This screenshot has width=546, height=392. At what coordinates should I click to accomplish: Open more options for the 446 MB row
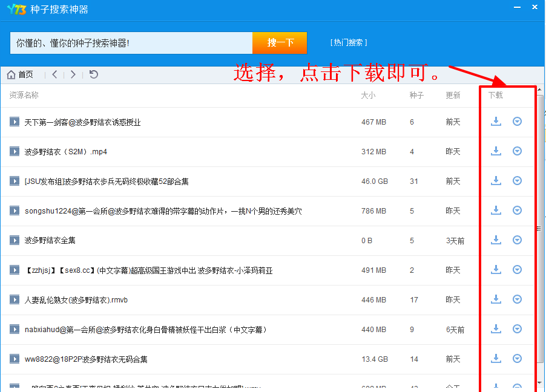tap(517, 299)
